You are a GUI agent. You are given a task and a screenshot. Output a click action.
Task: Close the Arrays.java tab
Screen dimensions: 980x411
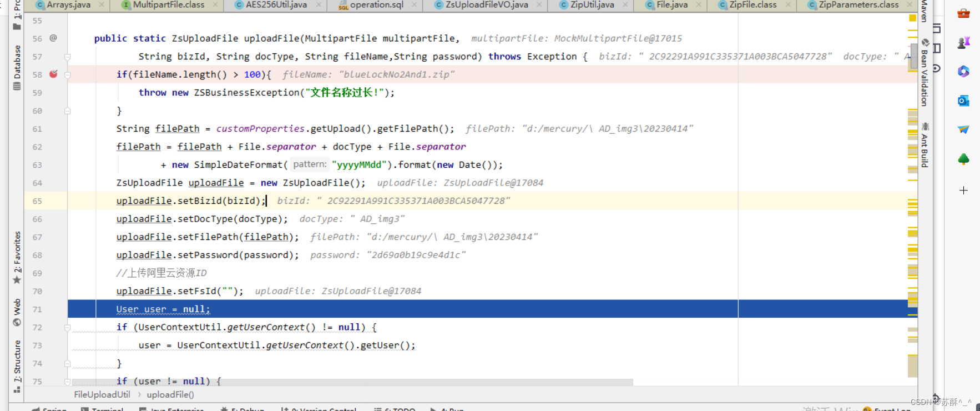102,5
